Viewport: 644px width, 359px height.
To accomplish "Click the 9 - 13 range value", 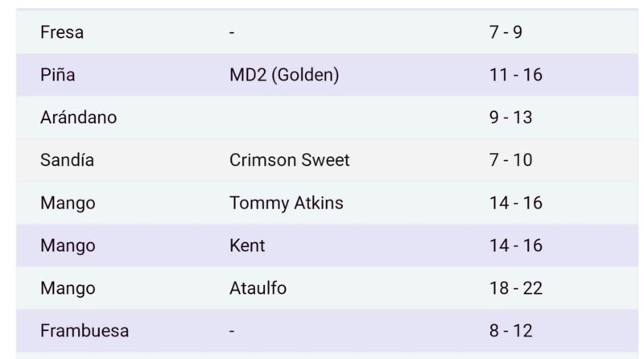I will tap(511, 118).
